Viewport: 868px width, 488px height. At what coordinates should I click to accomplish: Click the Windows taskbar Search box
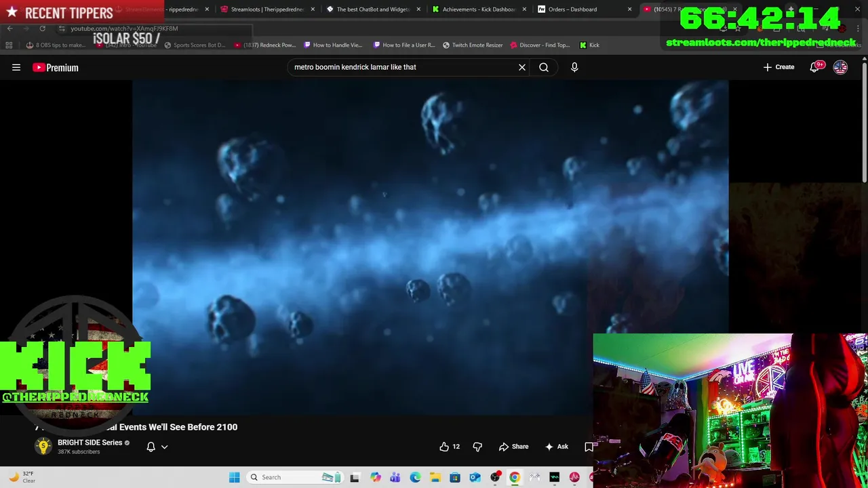pyautogui.click(x=294, y=477)
